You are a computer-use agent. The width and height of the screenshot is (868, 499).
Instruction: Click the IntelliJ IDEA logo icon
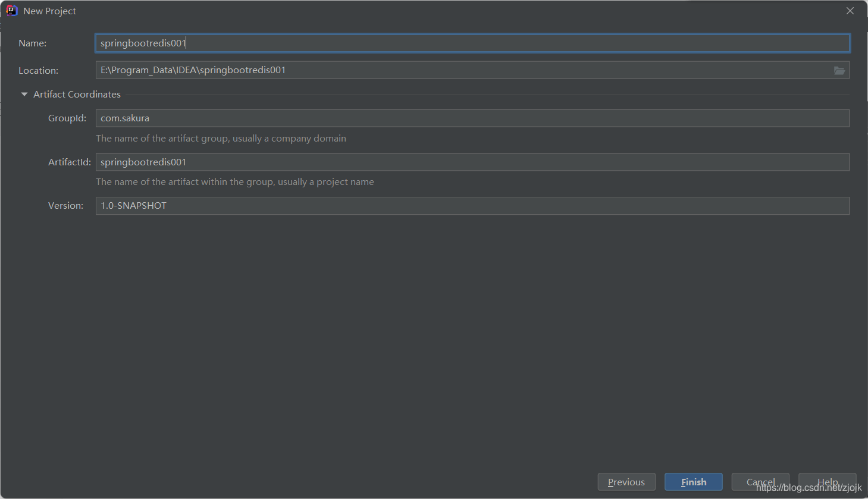[11, 11]
